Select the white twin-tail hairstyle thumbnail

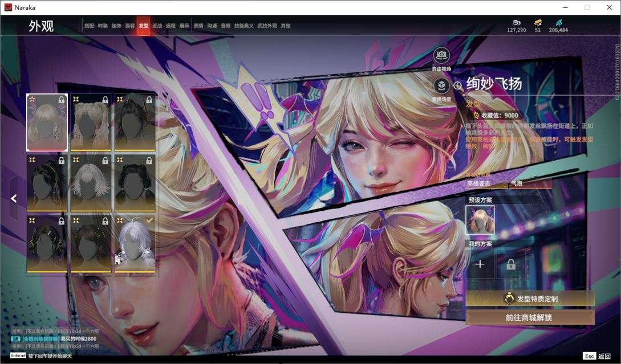point(135,244)
